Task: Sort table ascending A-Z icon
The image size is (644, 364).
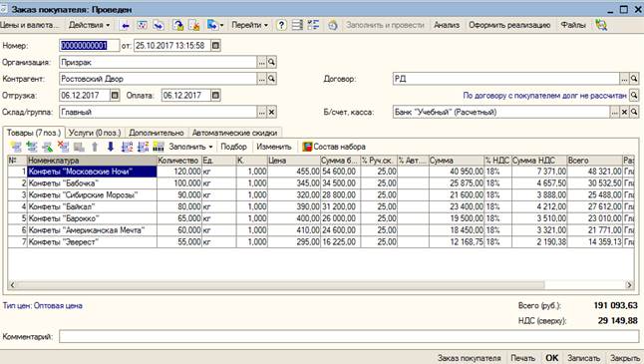Action: pyautogui.click(x=127, y=147)
